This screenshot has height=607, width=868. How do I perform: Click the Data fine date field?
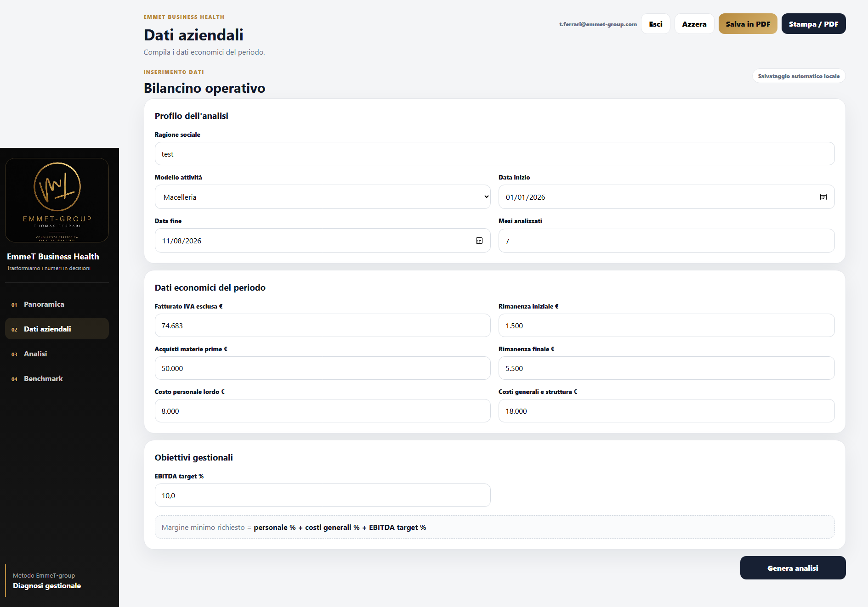(x=323, y=241)
